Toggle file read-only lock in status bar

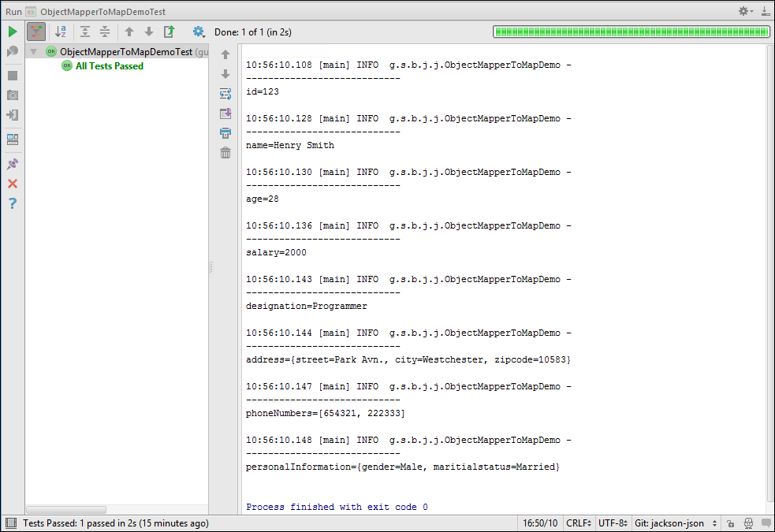[x=729, y=523]
